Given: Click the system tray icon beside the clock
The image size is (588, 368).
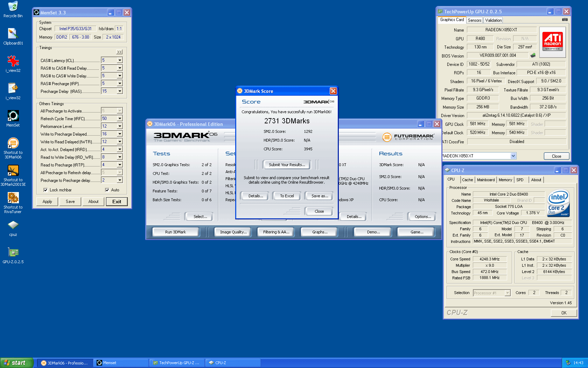Looking at the screenshot, I should (568, 363).
